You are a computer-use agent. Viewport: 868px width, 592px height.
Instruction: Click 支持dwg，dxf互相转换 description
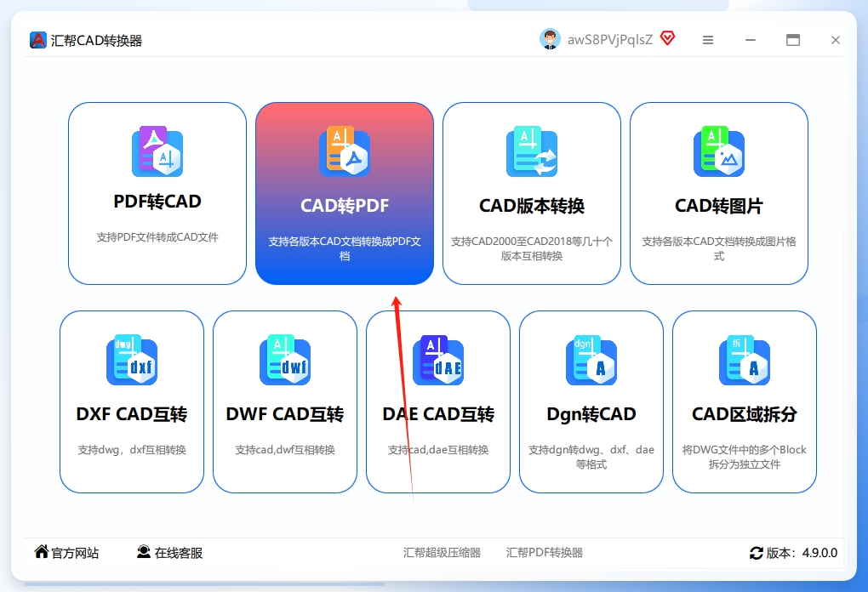tap(132, 450)
